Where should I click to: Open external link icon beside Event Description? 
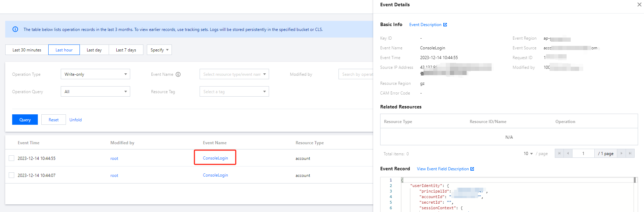click(445, 25)
